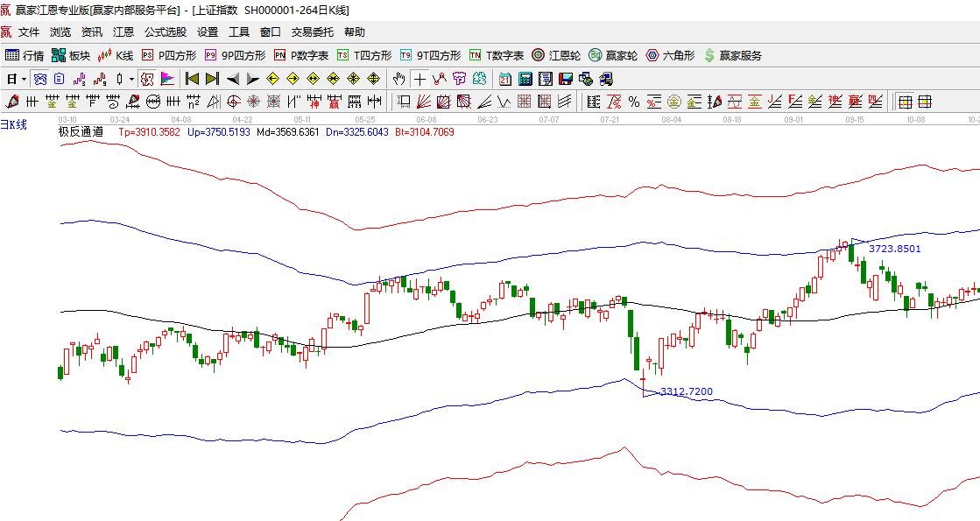
Task: Click the 3312.7200 low price marker
Action: coord(687,391)
